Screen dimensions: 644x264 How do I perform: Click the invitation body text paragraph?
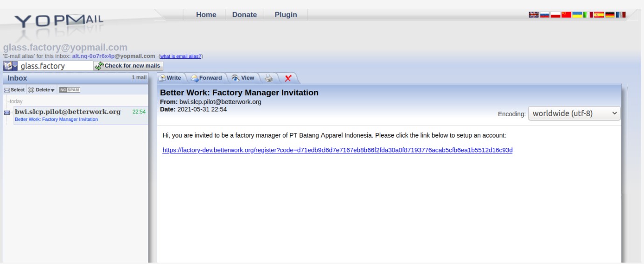[334, 135]
